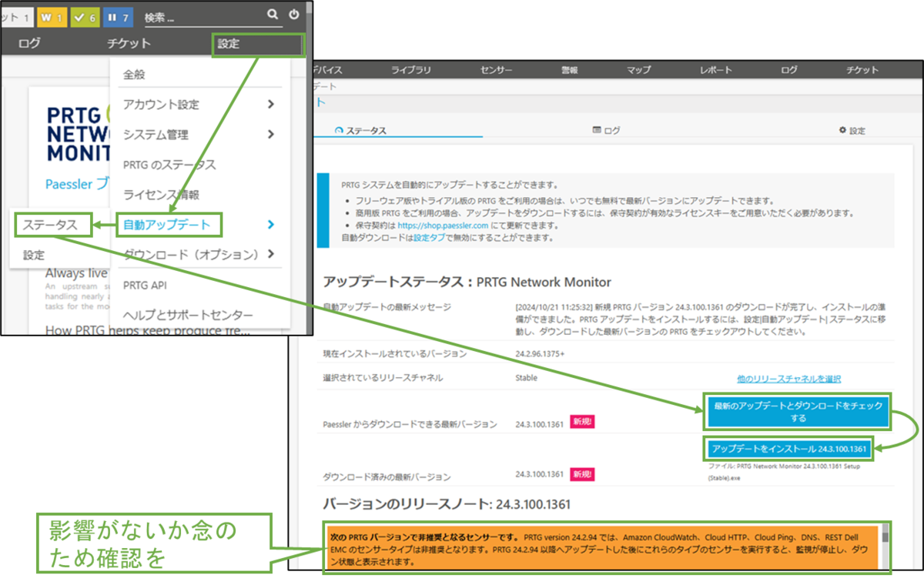Open レポート in right window navigation
This screenshot has width=924, height=585.
click(x=715, y=70)
